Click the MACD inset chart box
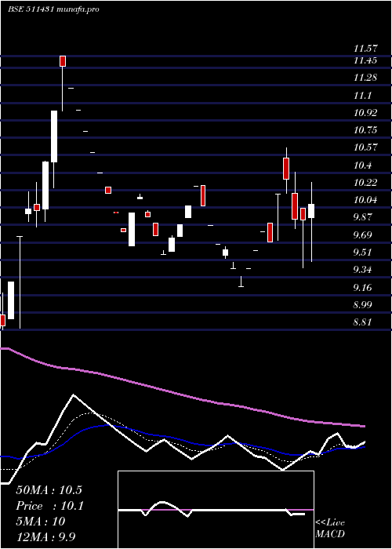Screen dimensions: 392x549 [216, 510]
